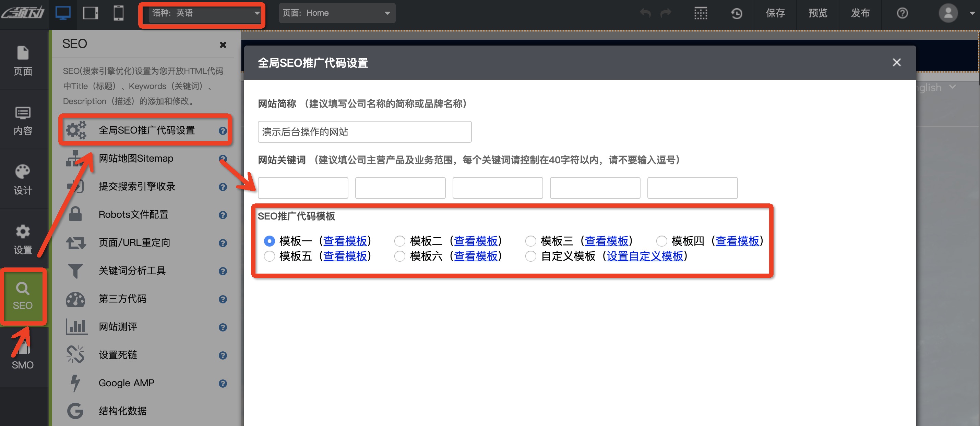Open the 设计 panel in left sidebar
The image size is (980, 426).
23,179
